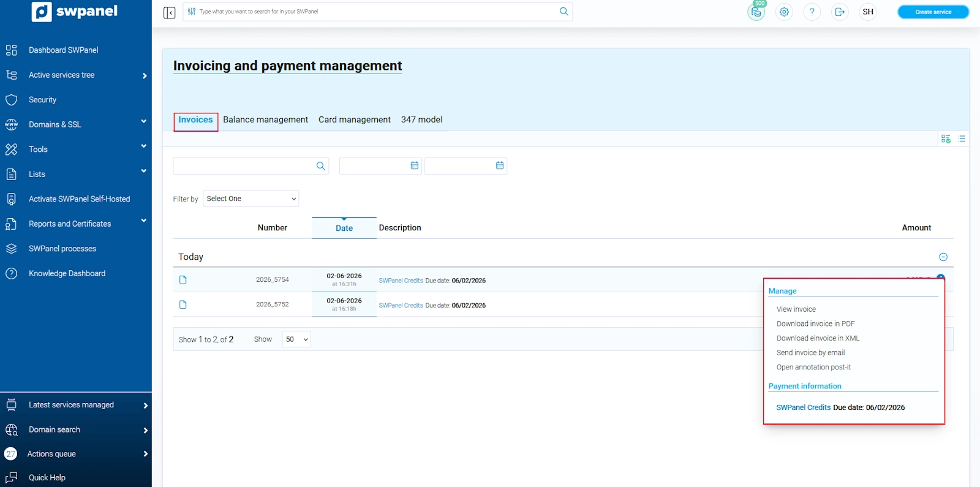
Task: Open the calendar icon in first date field
Action: (x=414, y=165)
